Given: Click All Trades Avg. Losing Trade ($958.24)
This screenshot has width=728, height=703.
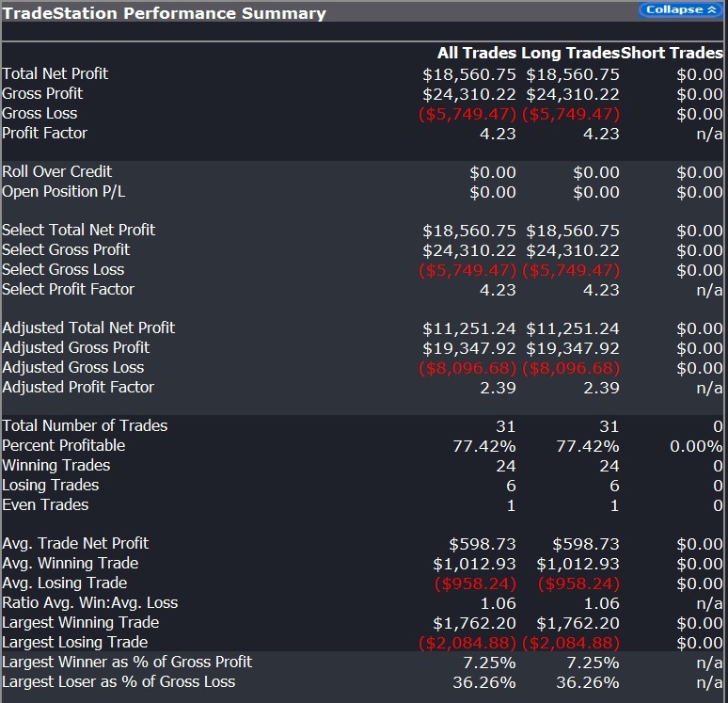Looking at the screenshot, I should coord(475,583).
